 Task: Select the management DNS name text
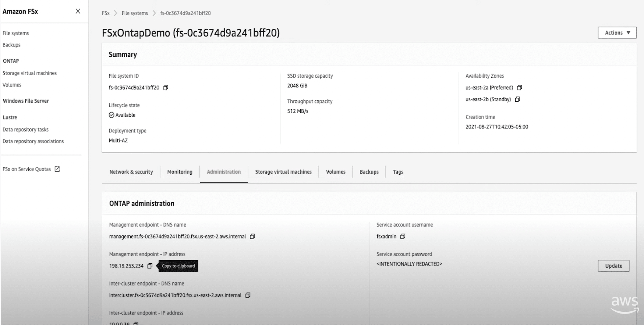coord(177,237)
